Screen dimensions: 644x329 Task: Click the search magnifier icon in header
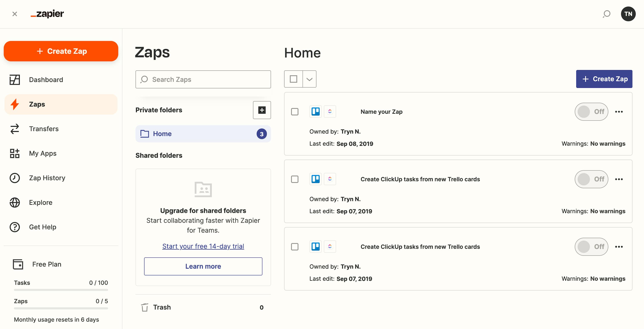point(606,14)
